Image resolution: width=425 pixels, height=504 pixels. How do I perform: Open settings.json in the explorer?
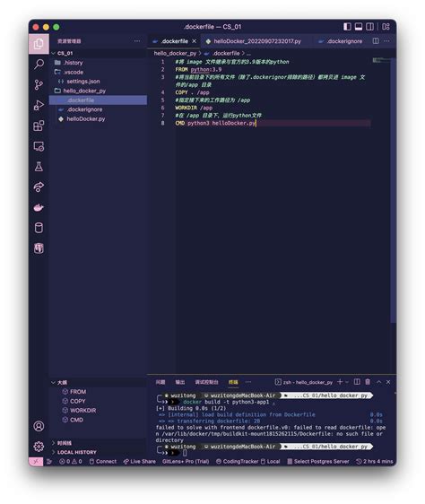click(98, 82)
